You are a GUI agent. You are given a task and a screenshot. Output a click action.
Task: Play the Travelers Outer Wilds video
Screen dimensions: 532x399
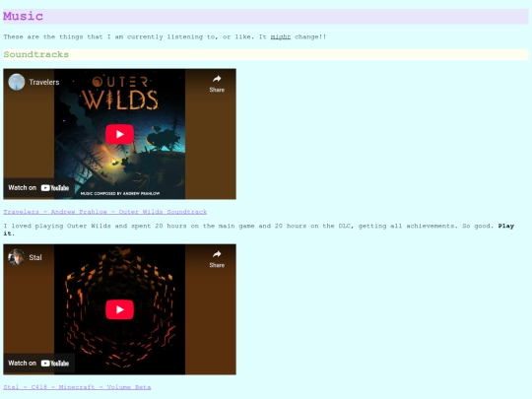[x=119, y=134]
